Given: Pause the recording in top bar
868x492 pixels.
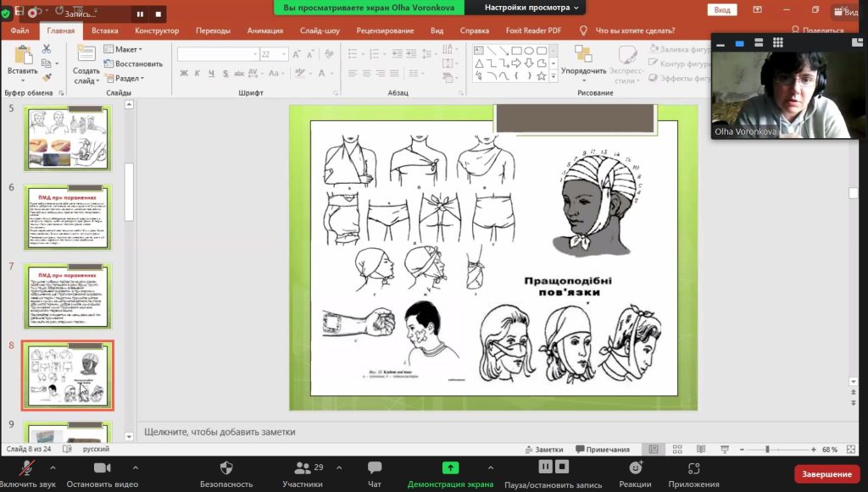Looking at the screenshot, I should [x=140, y=14].
